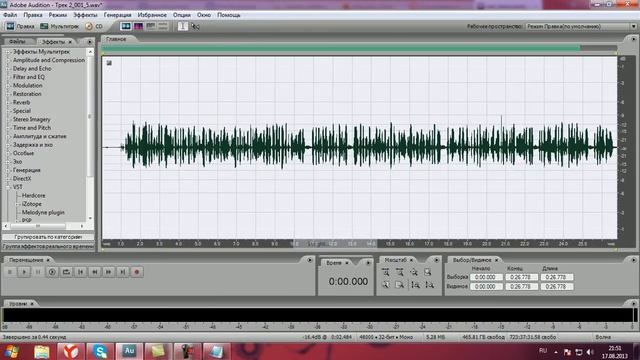Screen dimensions: 640x360
Task: Click the volume tray icon
Action: (590, 352)
